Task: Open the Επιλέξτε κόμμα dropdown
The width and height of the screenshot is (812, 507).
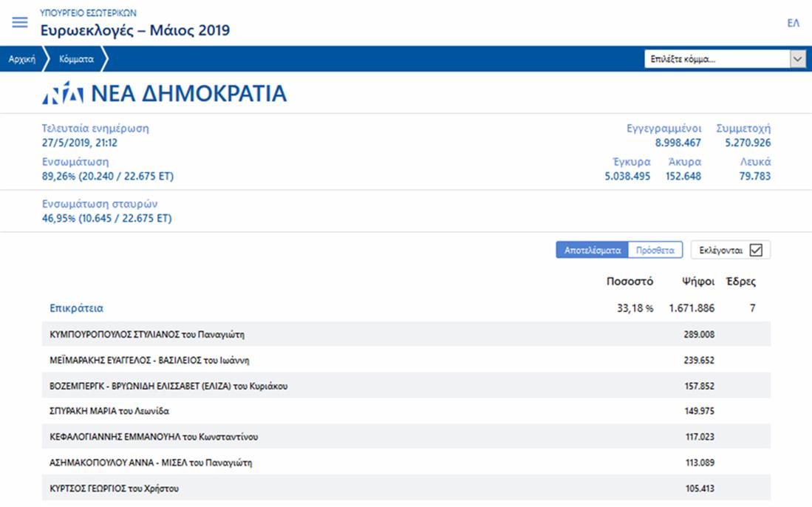Action: point(715,59)
